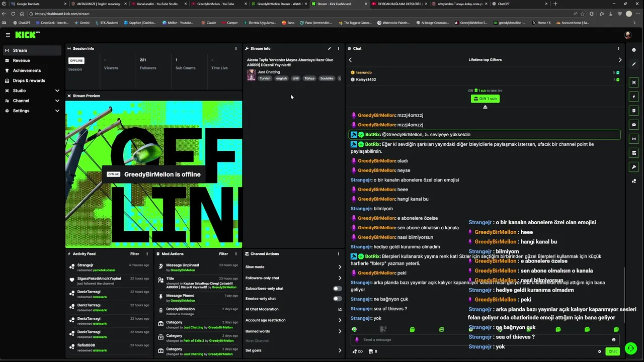This screenshot has height=362, width=644.
Task: Open the Activity Feed options menu
Action: pos(147,254)
